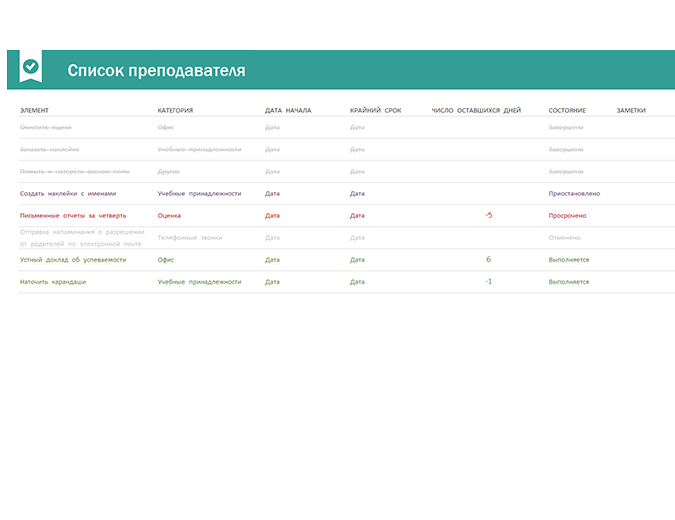675x520 pixels.
Task: Click 'Офис' category in Устный доклад row
Action: point(166,260)
